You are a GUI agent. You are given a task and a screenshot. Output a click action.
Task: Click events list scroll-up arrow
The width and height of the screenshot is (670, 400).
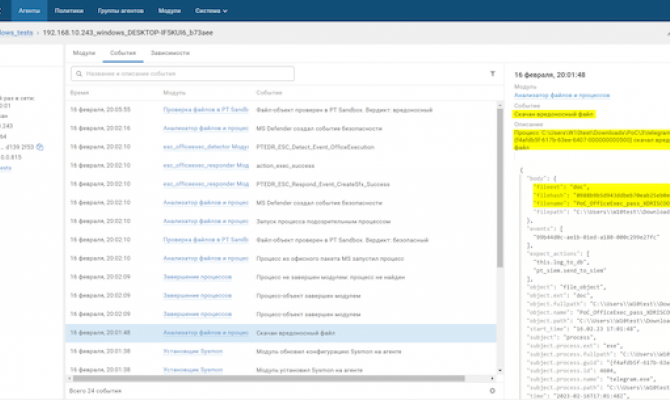(500, 105)
